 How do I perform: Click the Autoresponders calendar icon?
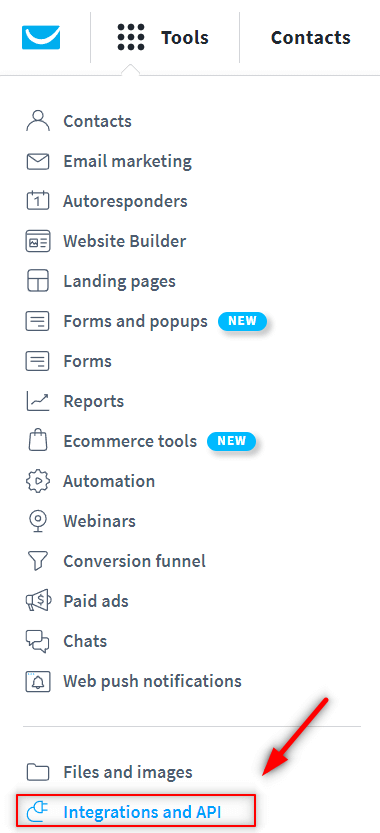38,201
